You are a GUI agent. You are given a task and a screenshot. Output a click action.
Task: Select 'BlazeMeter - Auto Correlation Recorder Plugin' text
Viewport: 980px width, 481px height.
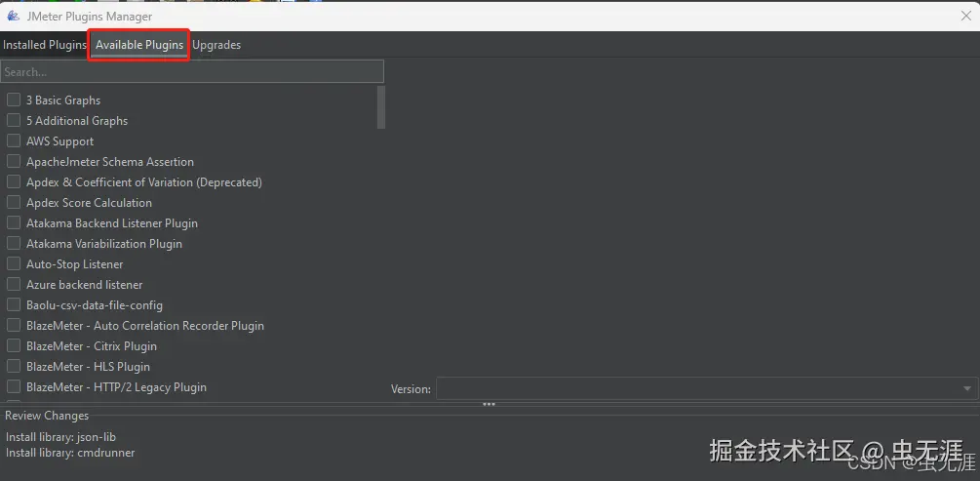(x=145, y=326)
